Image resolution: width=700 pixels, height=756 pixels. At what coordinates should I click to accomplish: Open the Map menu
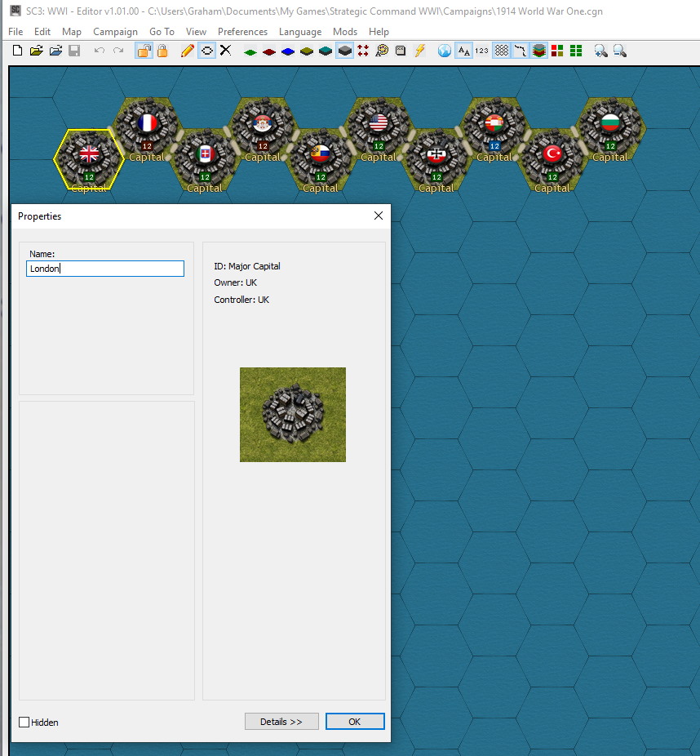[x=71, y=31]
